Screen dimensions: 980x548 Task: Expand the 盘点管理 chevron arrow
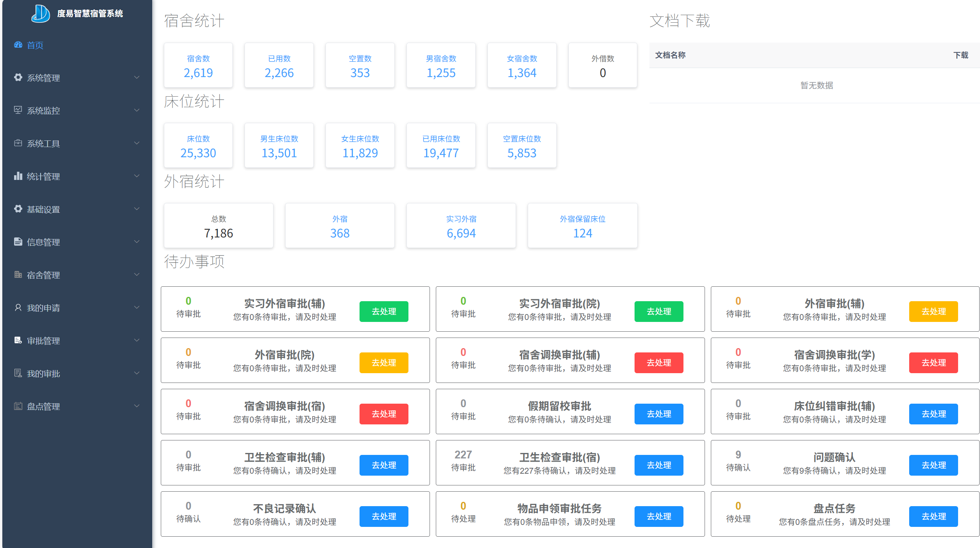pos(137,406)
